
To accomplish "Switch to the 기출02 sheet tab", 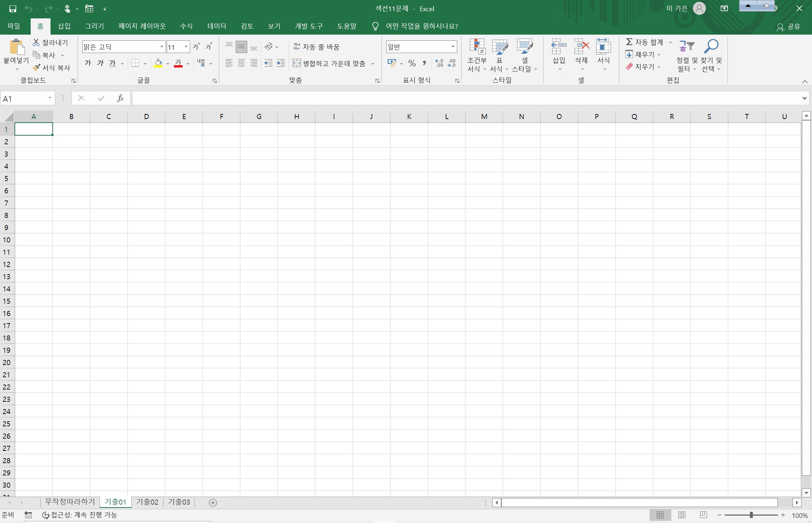I will 147,502.
